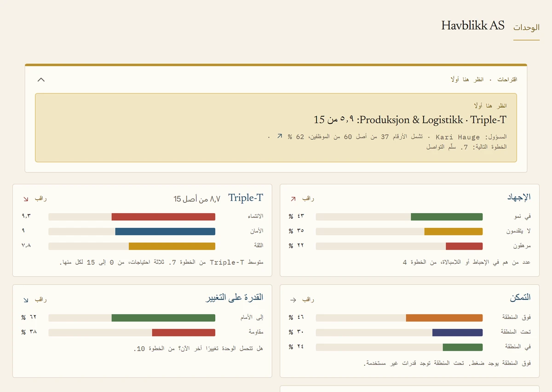Click the ٣٨ % value for مقاومة
The image size is (552, 392).
(29, 332)
